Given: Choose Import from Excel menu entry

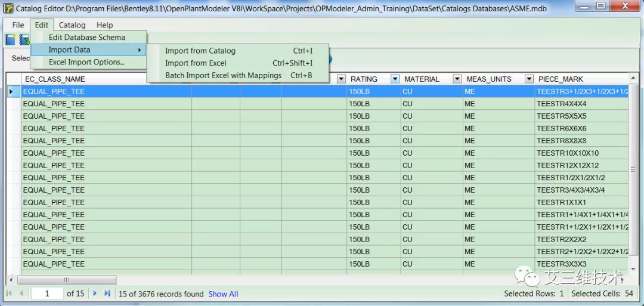Looking at the screenshot, I should pos(196,63).
